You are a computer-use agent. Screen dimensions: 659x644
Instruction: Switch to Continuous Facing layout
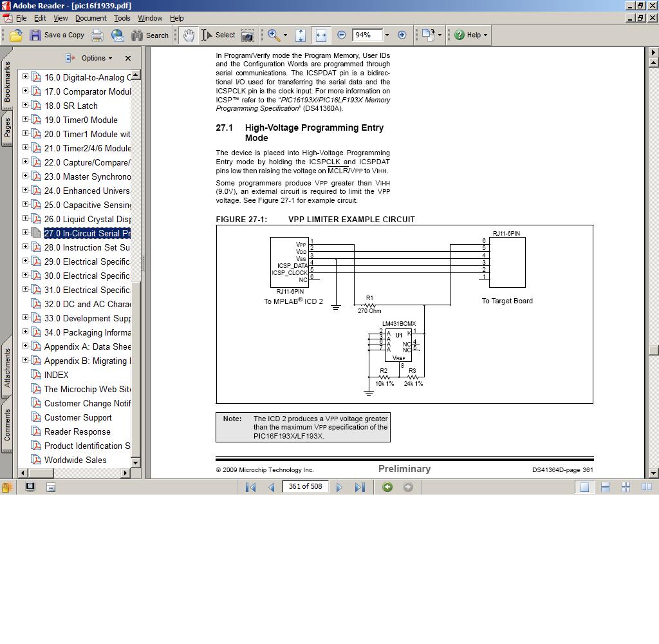point(626,487)
